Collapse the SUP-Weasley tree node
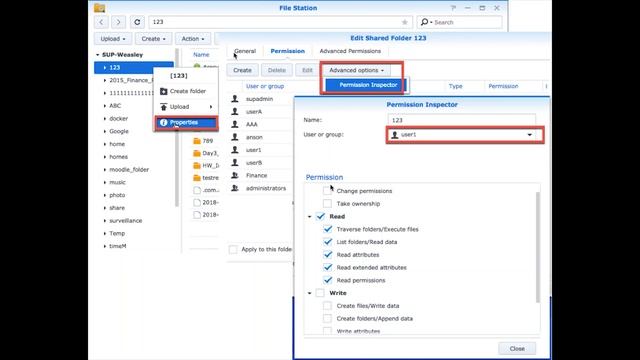Screen dimensions: 640x360 coord(98,55)
